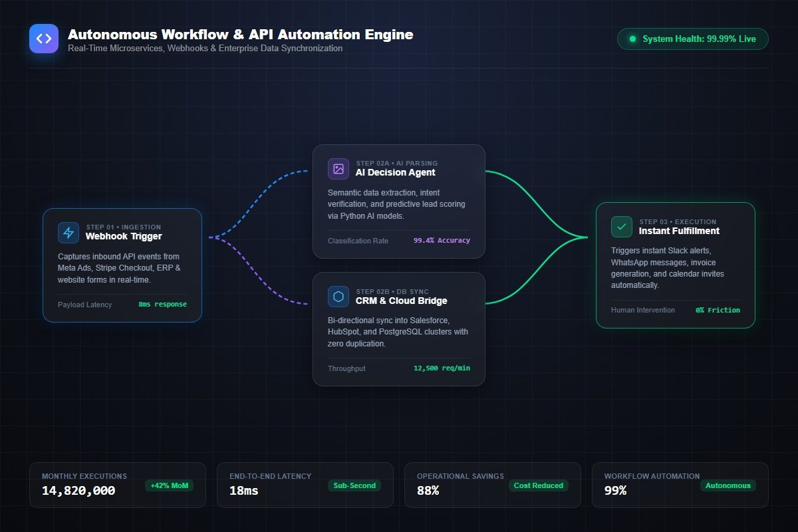
Task: Click the Autonomous badge
Action: point(728,485)
